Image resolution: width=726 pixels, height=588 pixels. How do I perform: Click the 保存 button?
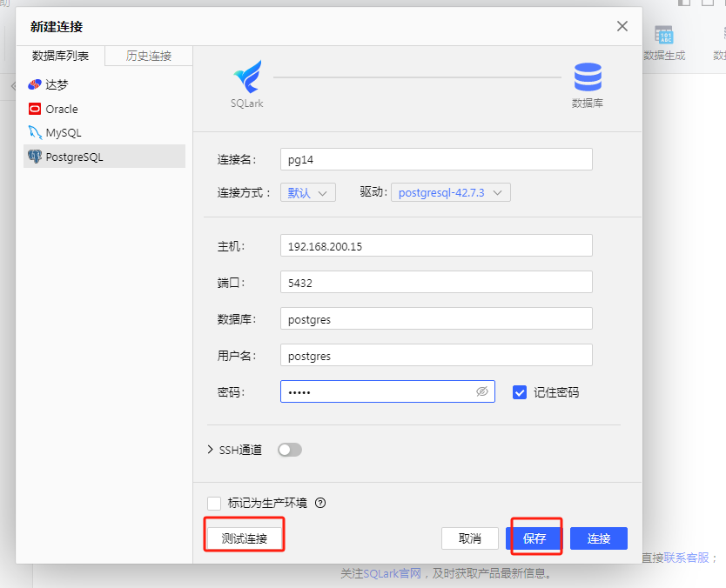point(534,538)
